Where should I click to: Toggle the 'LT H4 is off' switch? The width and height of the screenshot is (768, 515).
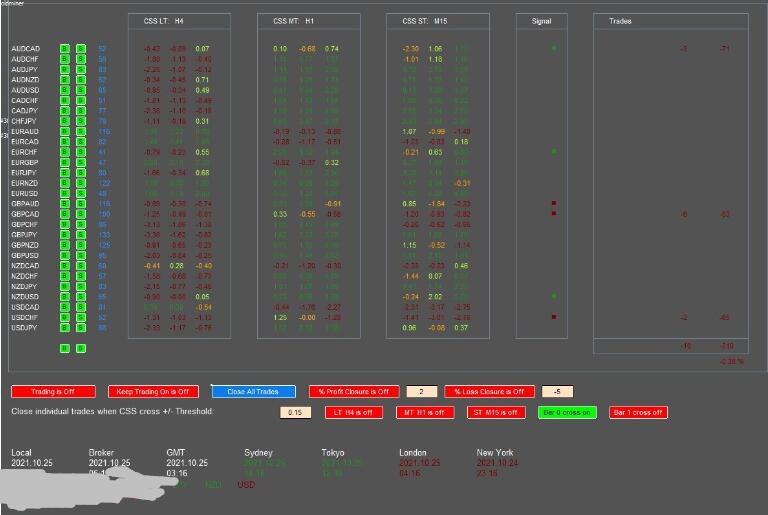pyautogui.click(x=354, y=413)
